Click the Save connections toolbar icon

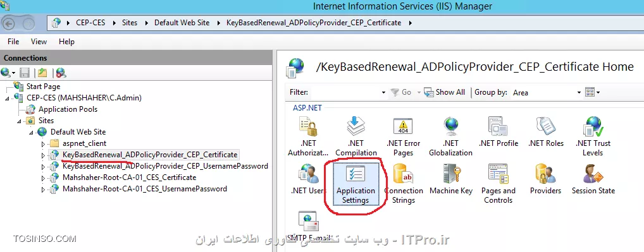pos(25,73)
